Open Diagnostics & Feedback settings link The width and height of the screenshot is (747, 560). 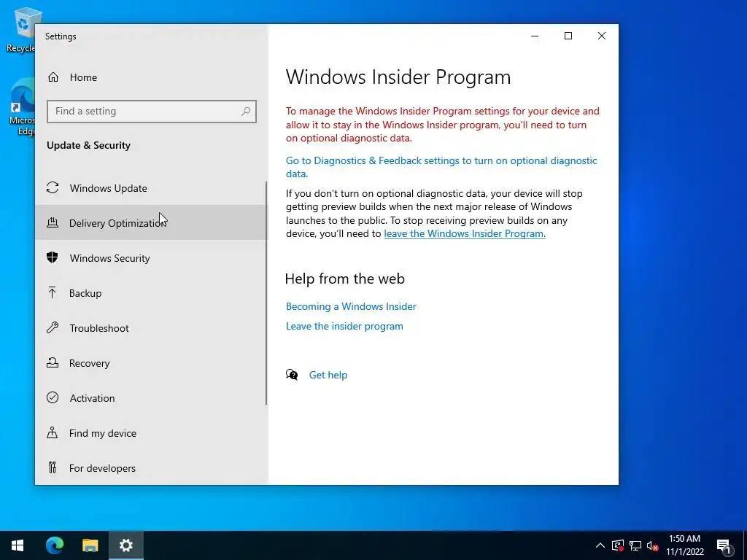[x=441, y=167]
